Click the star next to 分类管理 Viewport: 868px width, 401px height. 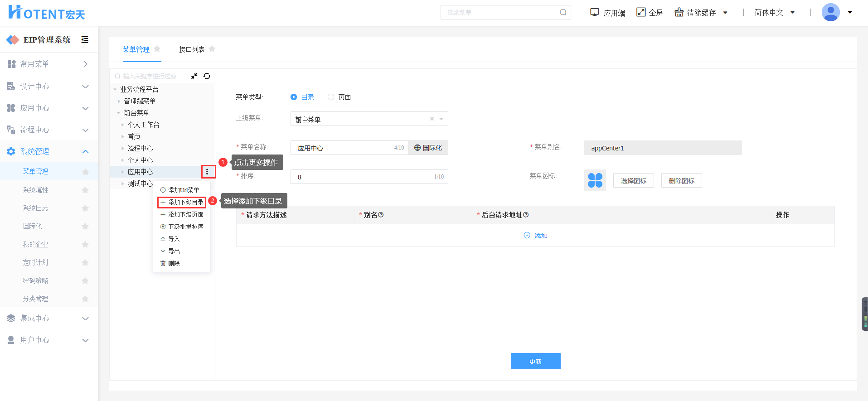click(x=85, y=299)
